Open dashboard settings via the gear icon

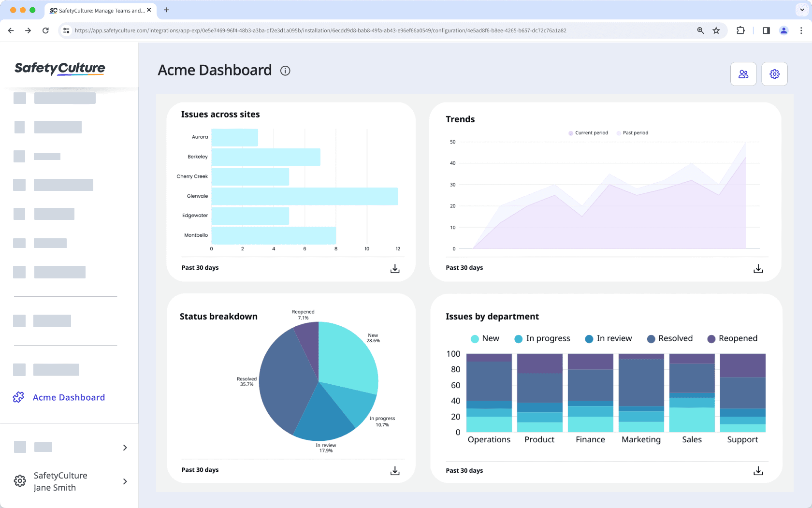(x=774, y=74)
